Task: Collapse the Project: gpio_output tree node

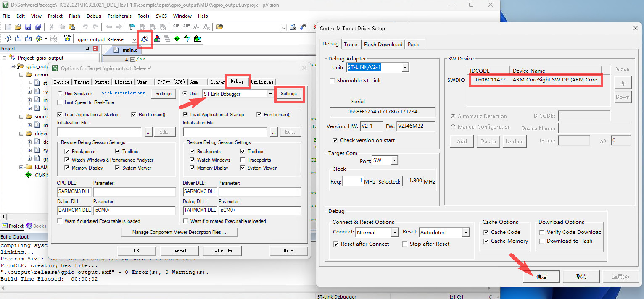Action: 4,58
